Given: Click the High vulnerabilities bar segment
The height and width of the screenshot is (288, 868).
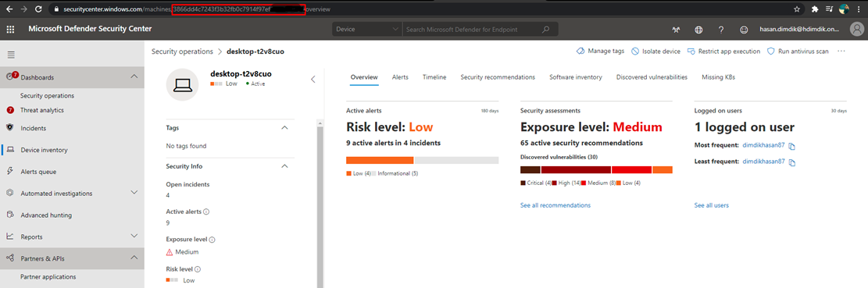Looking at the screenshot, I should (x=576, y=169).
